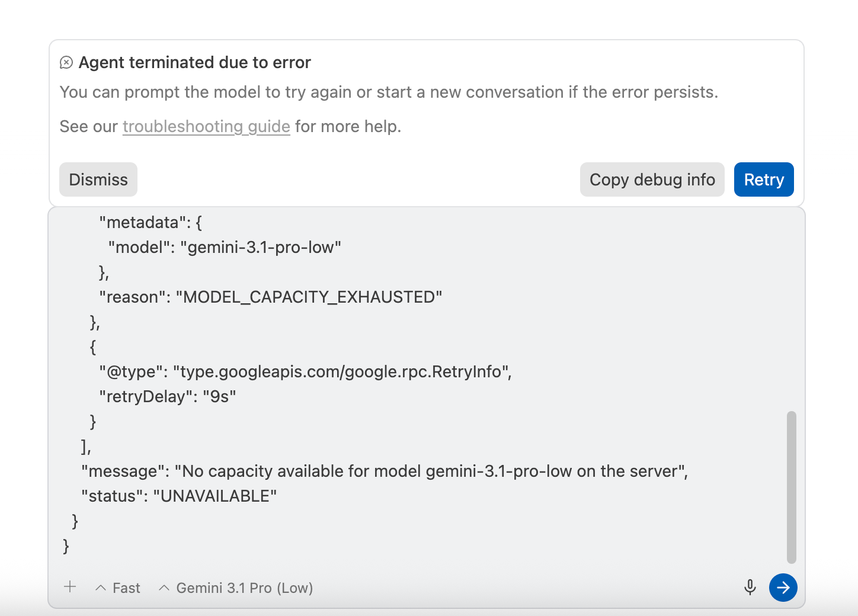Click the status UNAVAILABLE line
The image size is (858, 616).
click(179, 496)
